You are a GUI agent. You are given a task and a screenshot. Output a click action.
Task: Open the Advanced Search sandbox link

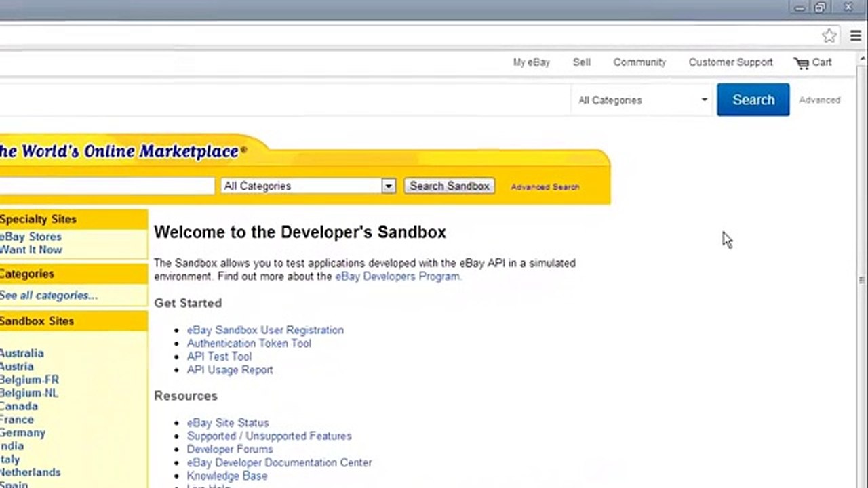click(x=545, y=187)
